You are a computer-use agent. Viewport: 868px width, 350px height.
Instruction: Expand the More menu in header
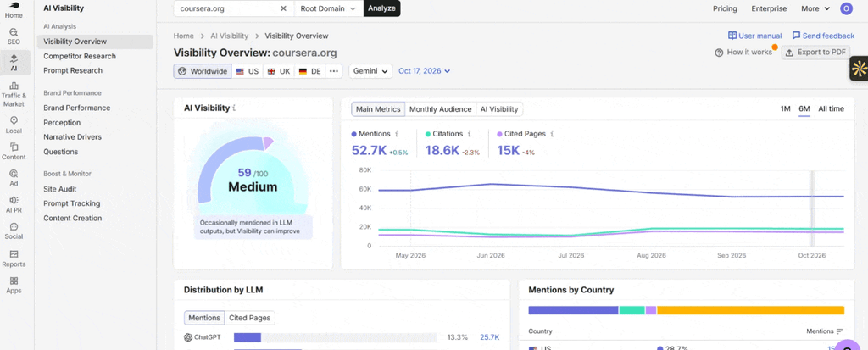(x=815, y=8)
